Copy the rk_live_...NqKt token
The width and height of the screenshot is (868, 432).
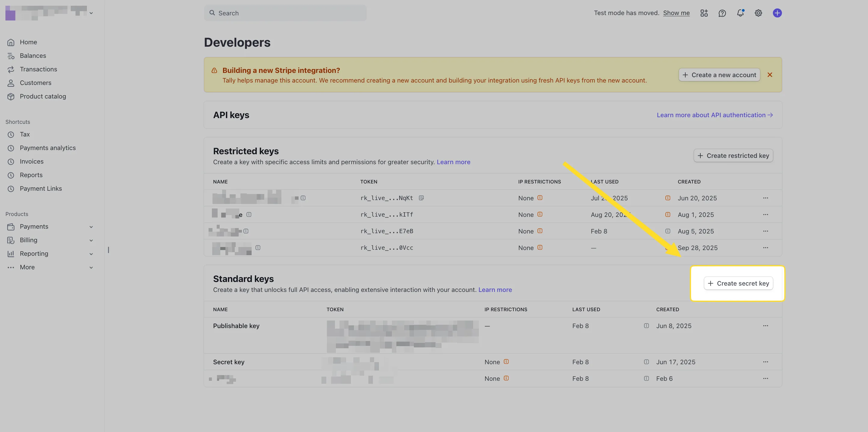pyautogui.click(x=421, y=198)
